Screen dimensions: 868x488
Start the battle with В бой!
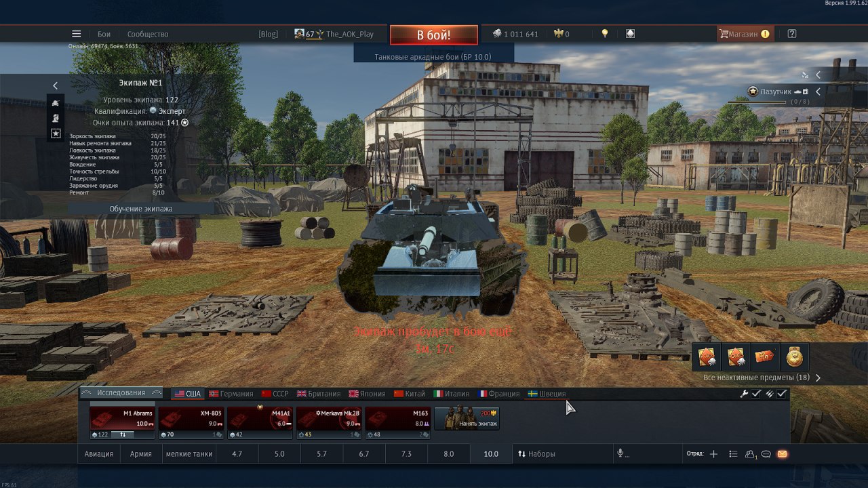[433, 35]
